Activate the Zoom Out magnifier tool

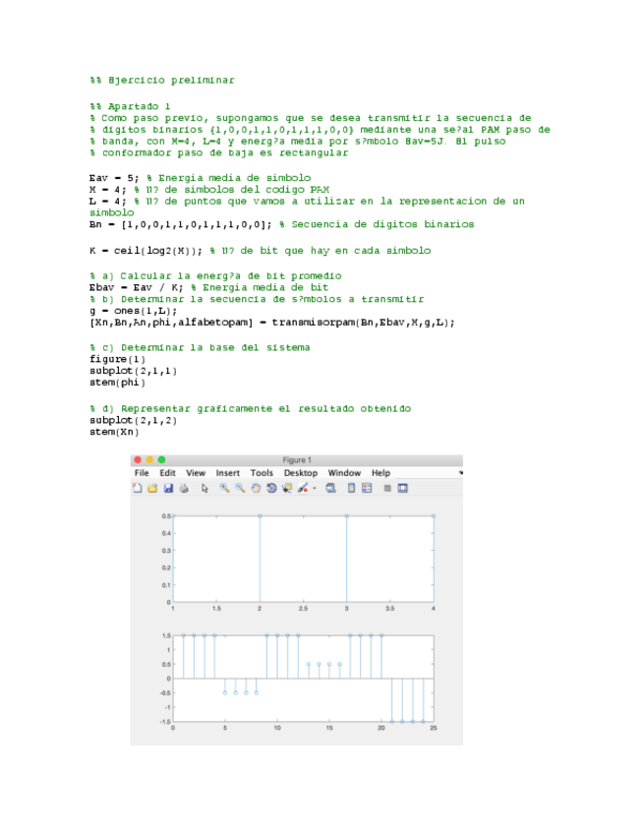click(x=239, y=487)
